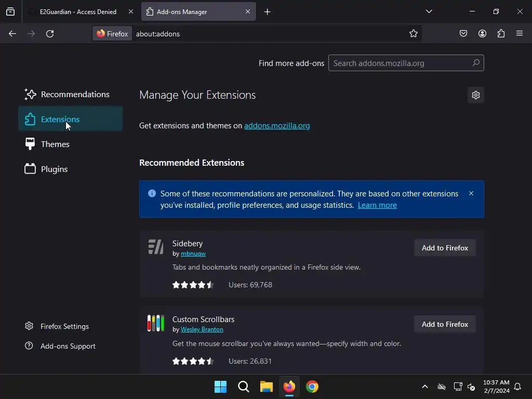The image size is (532, 399).
Task: Reload the current page
Action: [x=50, y=34]
